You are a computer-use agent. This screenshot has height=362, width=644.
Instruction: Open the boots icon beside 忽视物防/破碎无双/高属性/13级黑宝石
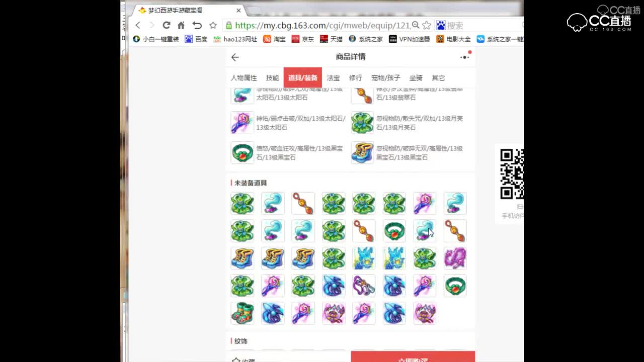tap(362, 152)
